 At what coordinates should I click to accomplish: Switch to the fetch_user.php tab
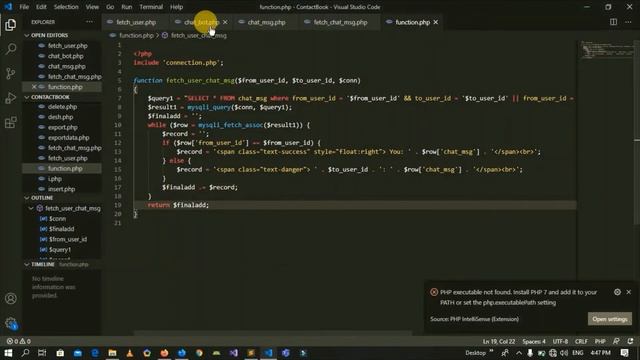pos(136,22)
